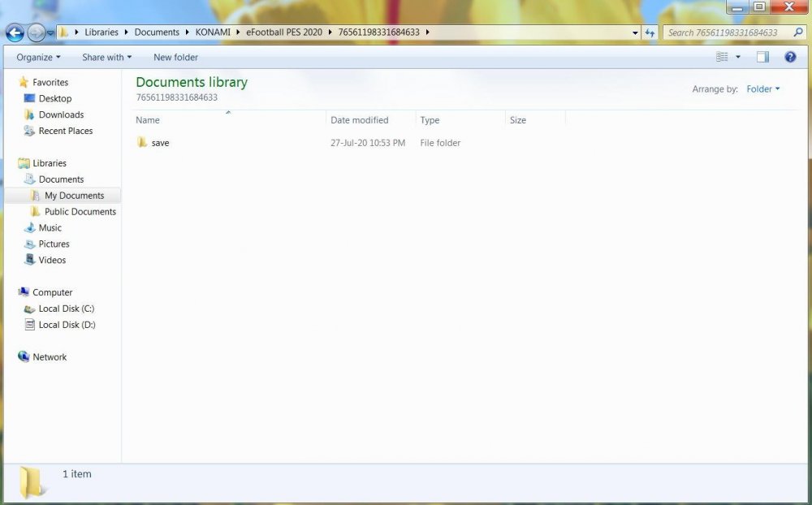Open Local Disk (C:) drive
This screenshot has height=505, width=812.
click(x=66, y=309)
